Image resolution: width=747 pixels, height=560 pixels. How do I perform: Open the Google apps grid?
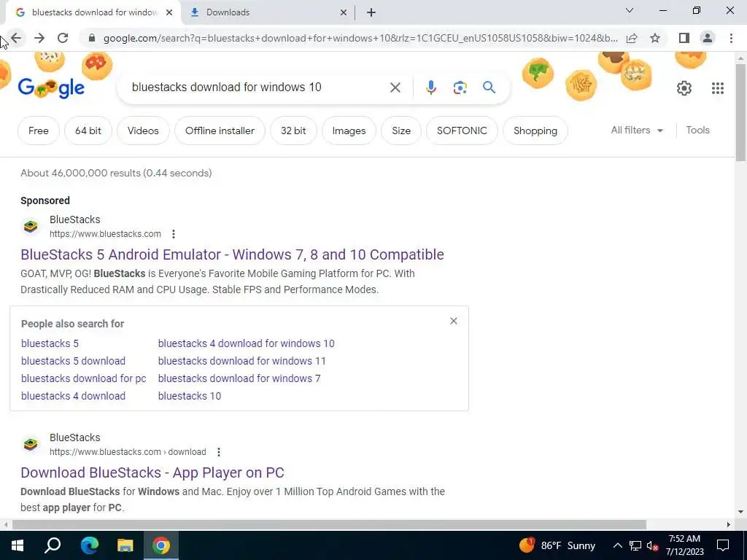pos(718,88)
